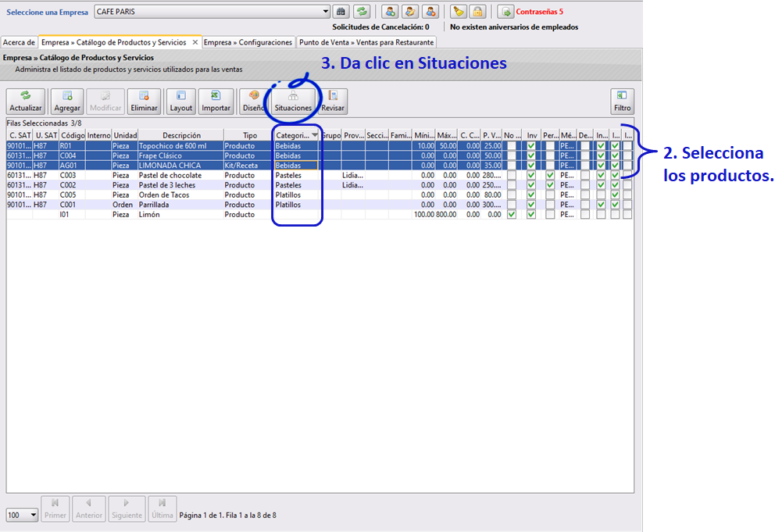Click the binoculars search icon beside company selector
This screenshot has height=532, width=782.
(341, 12)
